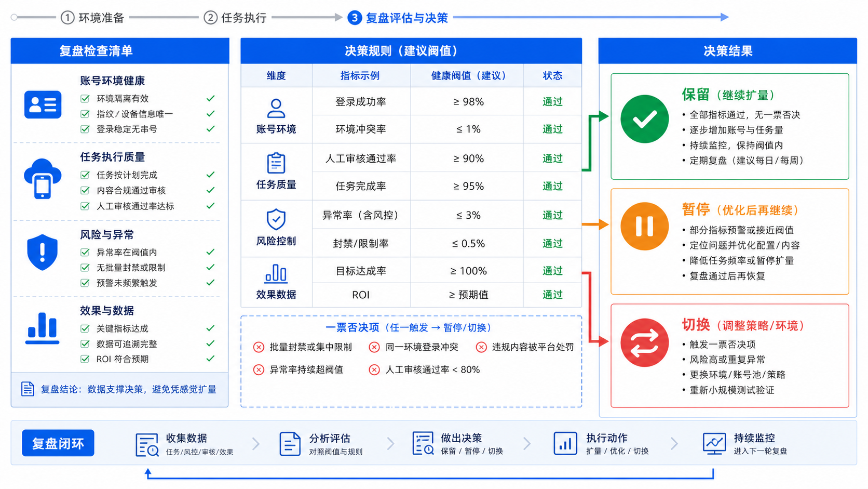868x489 pixels.
Task: Click the cloud phone task icon
Action: (43, 179)
